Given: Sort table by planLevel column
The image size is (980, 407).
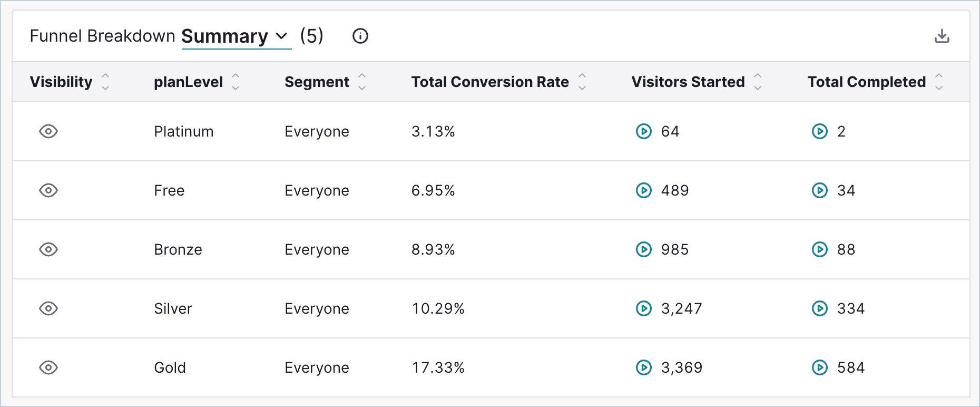Looking at the screenshot, I should click(x=236, y=82).
